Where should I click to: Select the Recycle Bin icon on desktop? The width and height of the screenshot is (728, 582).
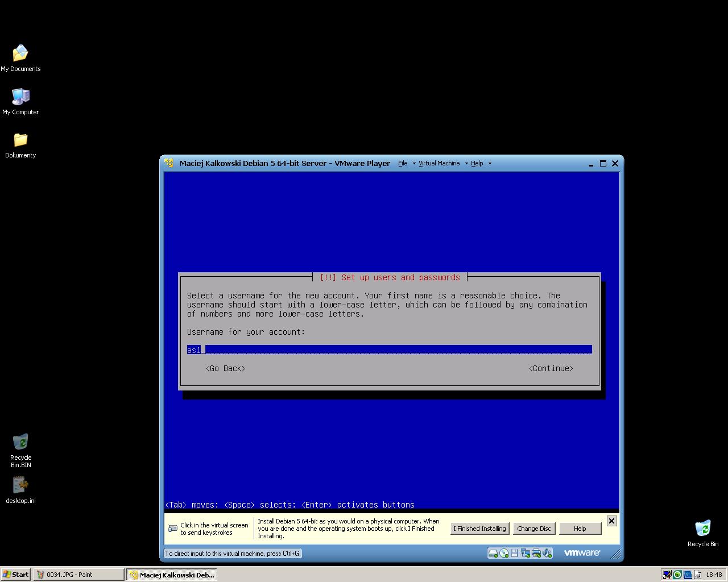coord(703,534)
